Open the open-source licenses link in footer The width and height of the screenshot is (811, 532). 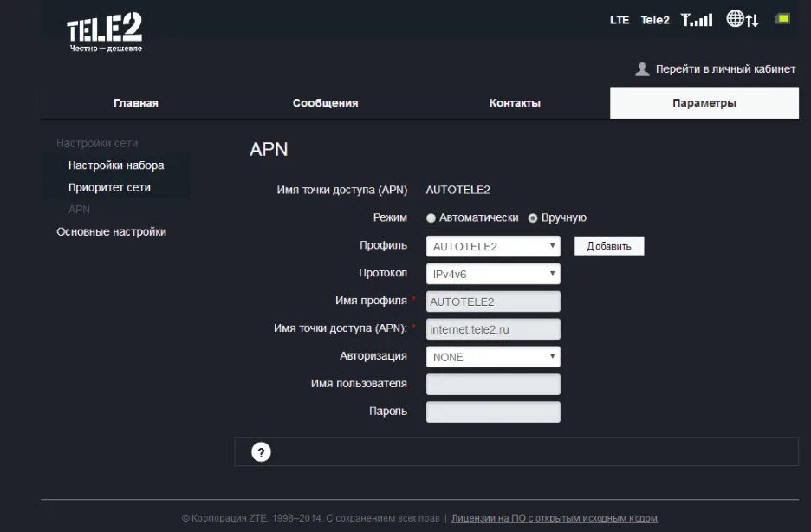point(555,518)
